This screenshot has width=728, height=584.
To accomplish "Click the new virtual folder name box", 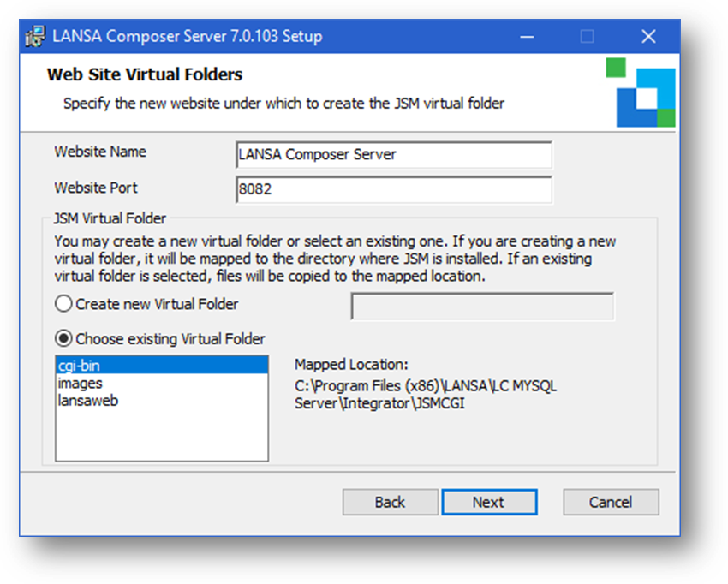I will coord(482,307).
